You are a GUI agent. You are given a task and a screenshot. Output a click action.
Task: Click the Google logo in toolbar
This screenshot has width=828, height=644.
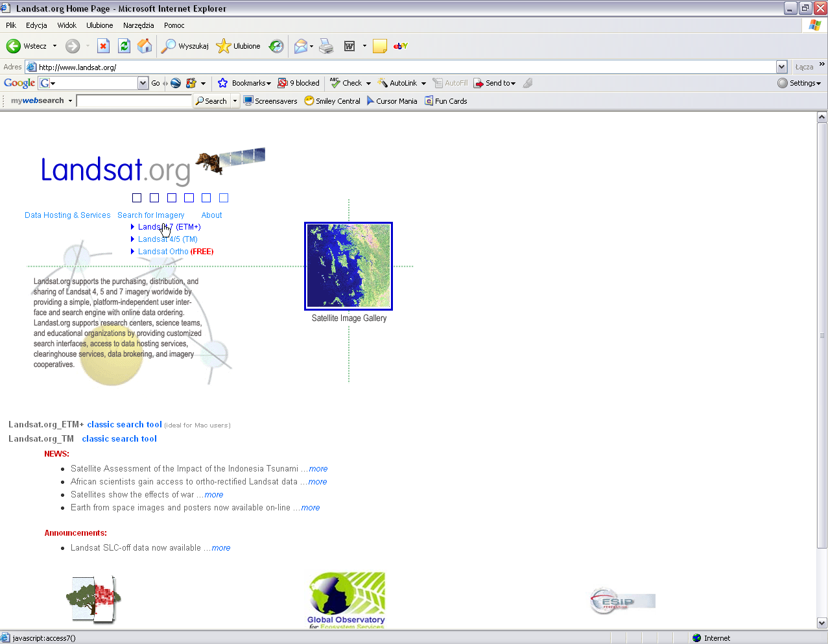19,83
